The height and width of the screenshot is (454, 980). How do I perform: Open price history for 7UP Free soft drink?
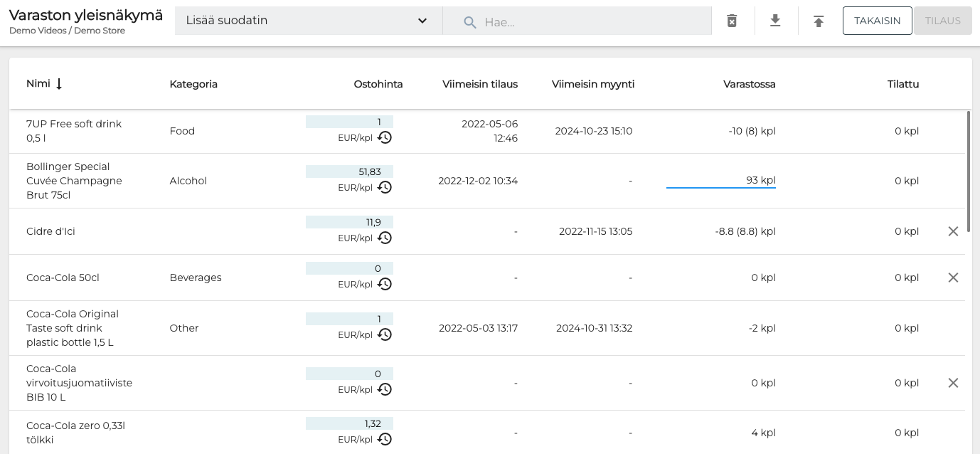pos(385,137)
